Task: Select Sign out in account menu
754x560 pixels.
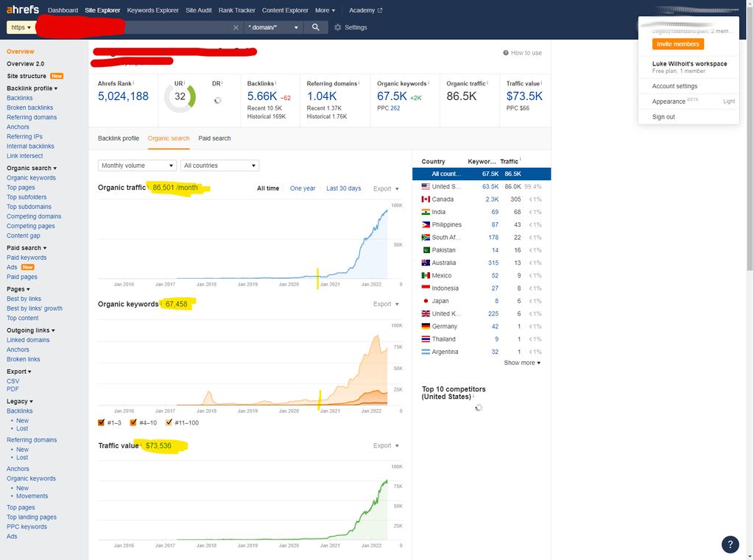Action: [x=663, y=117]
